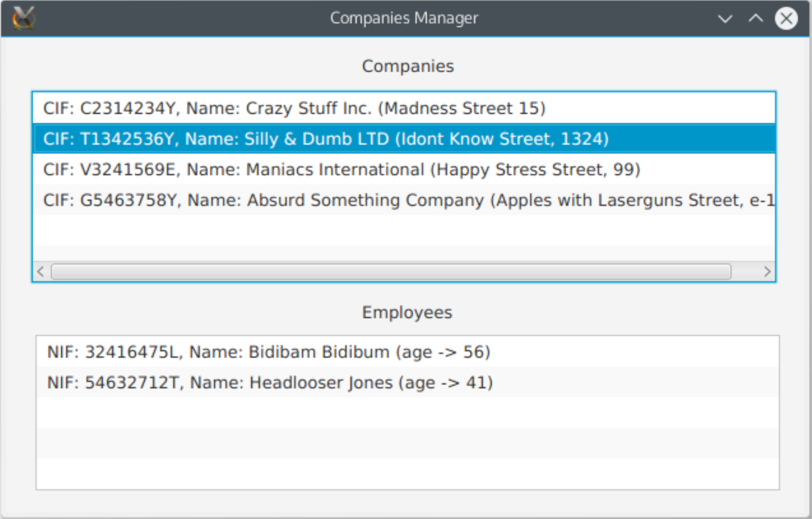
Task: Click the Employees section heading
Action: 407,312
